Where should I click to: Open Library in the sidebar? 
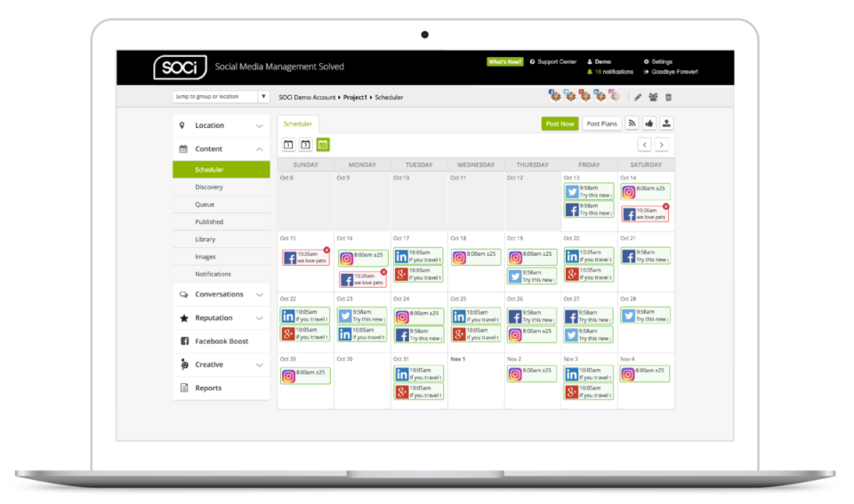pyautogui.click(x=222, y=239)
